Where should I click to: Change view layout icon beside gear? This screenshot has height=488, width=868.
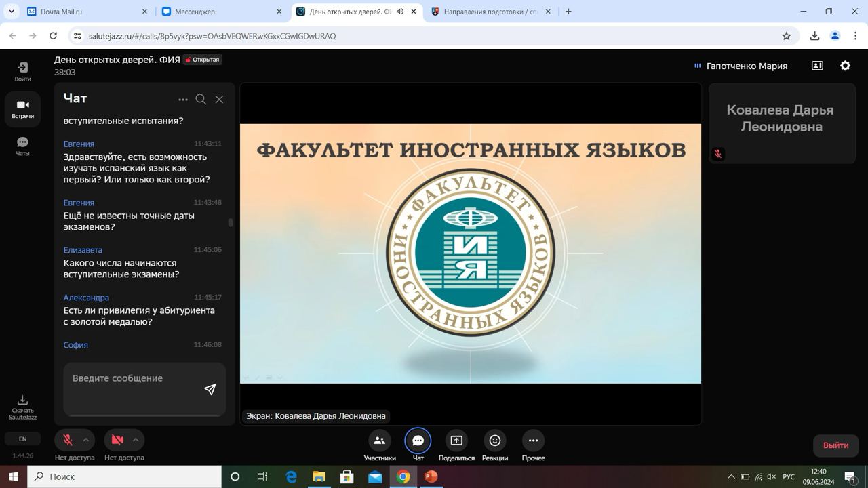coord(817,66)
